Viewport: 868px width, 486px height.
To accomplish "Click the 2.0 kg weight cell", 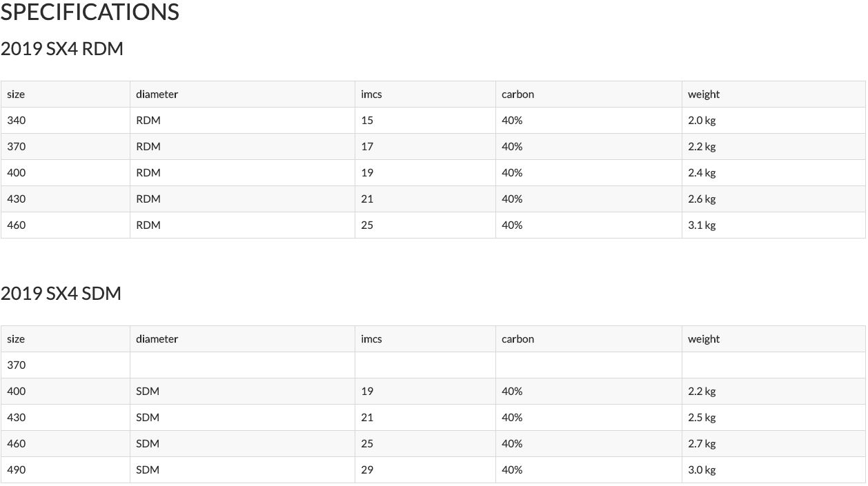I will pos(702,121).
